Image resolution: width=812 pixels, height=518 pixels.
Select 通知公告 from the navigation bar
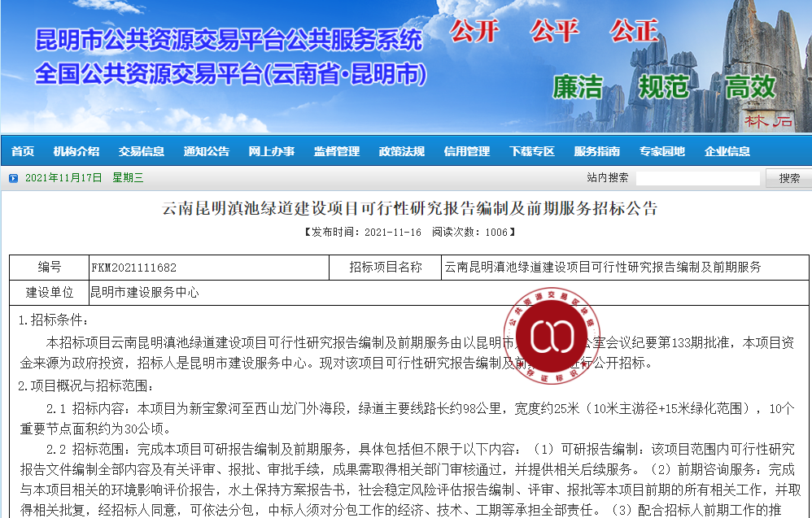[207, 151]
